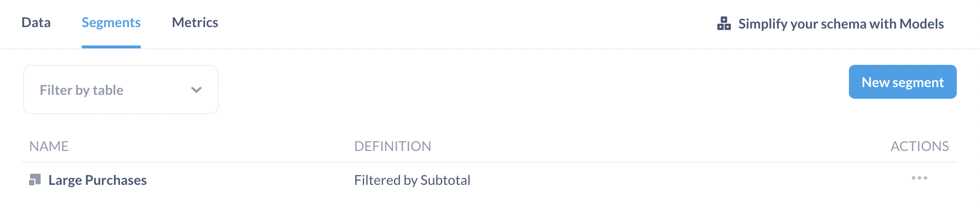The height and width of the screenshot is (210, 980).
Task: Follow the Simplify your schema with Models link
Action: [x=841, y=24]
